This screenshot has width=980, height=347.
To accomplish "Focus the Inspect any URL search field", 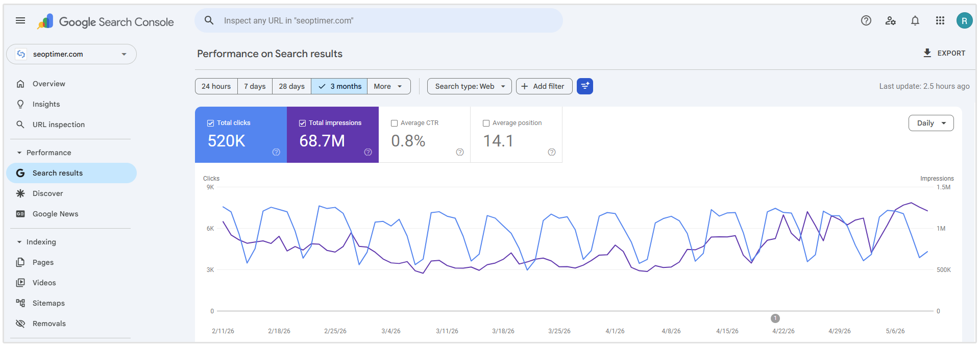I will pos(379,20).
